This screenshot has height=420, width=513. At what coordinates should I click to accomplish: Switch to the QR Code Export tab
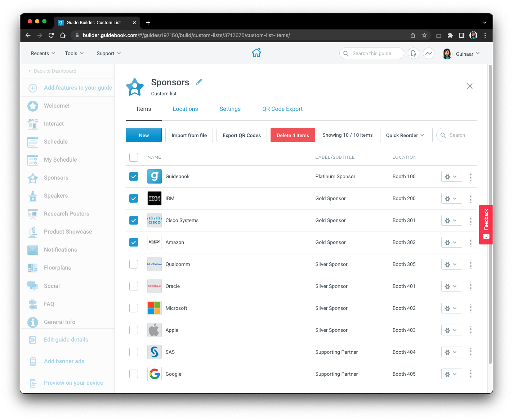tap(282, 109)
